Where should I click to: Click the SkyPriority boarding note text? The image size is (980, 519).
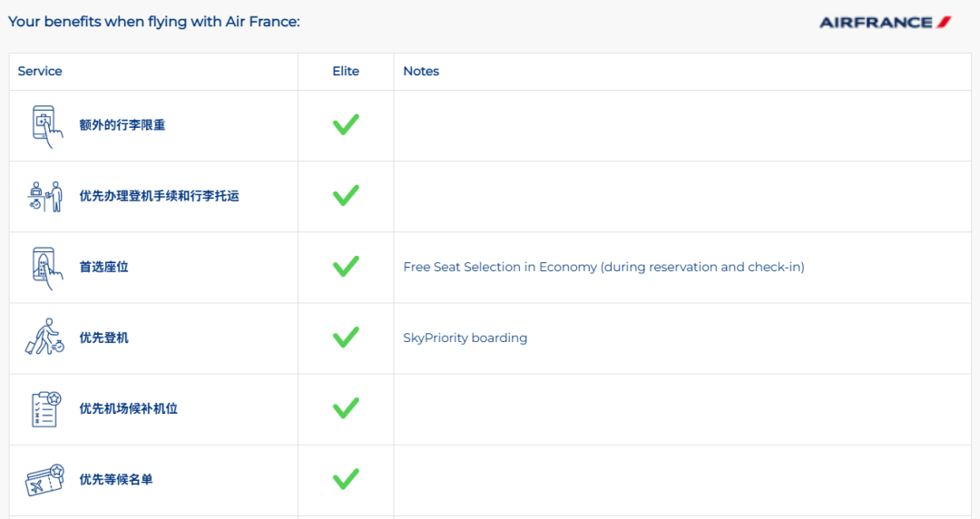(465, 338)
